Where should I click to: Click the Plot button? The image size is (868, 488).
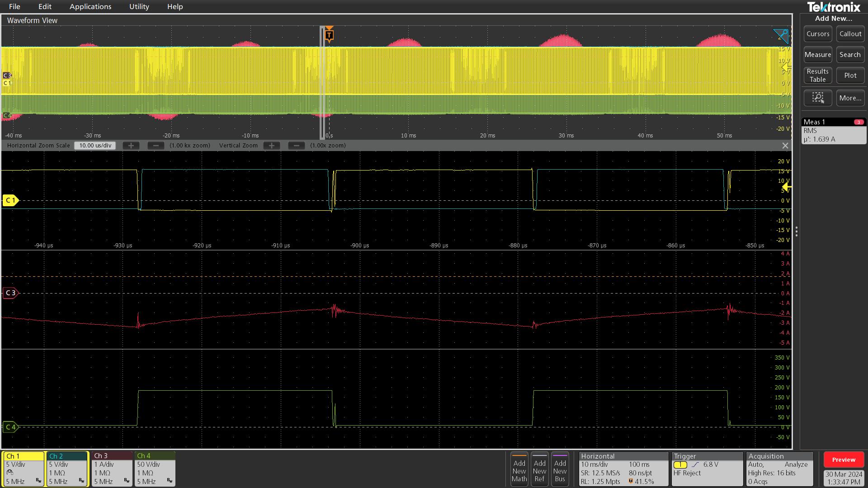pyautogui.click(x=850, y=76)
